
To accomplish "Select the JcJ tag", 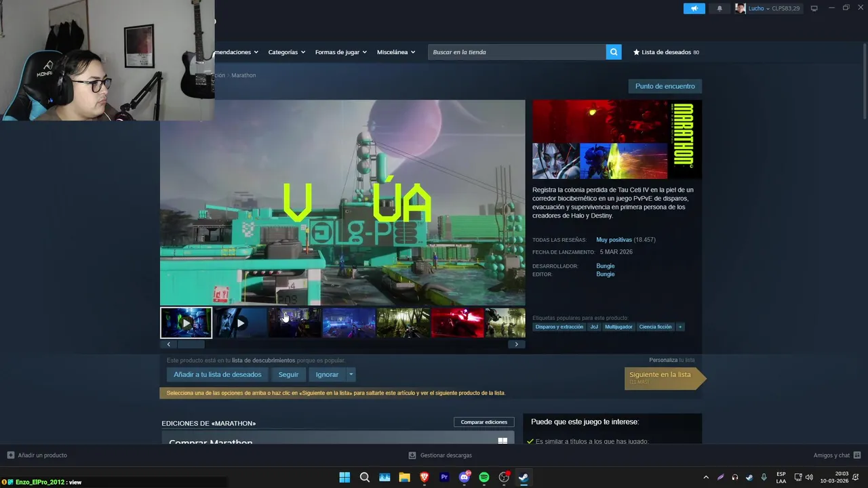I will [x=594, y=327].
